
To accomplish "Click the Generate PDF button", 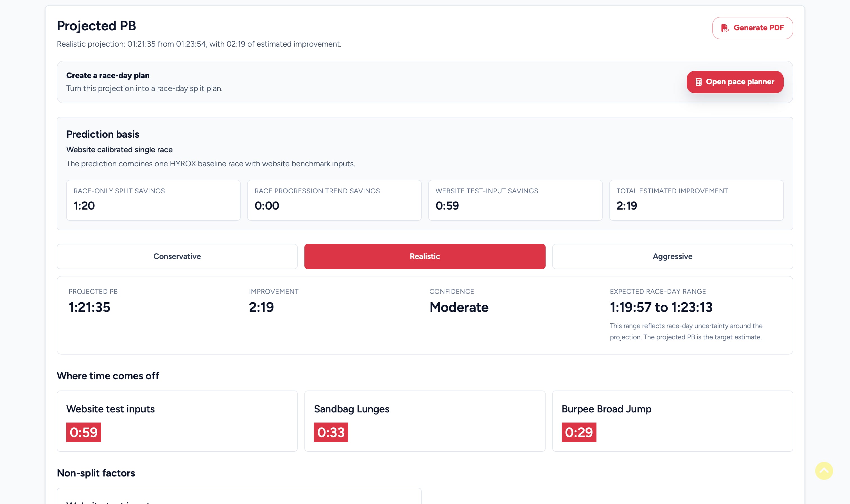I will point(752,28).
